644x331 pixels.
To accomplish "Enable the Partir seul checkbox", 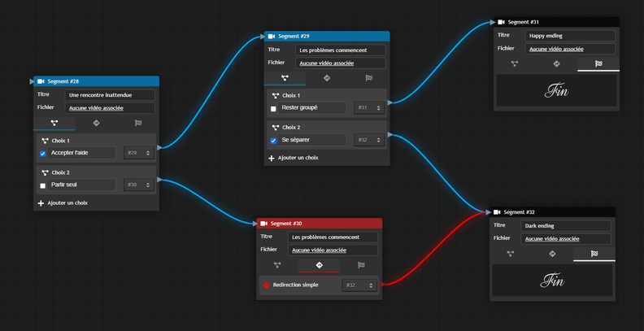I will (x=43, y=185).
